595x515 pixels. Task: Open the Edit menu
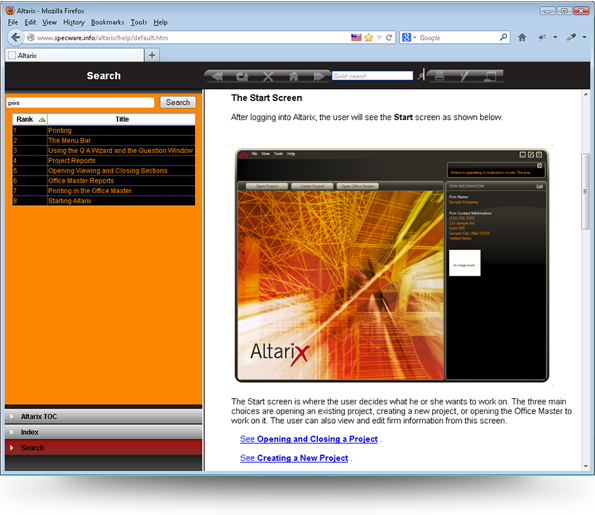point(30,22)
